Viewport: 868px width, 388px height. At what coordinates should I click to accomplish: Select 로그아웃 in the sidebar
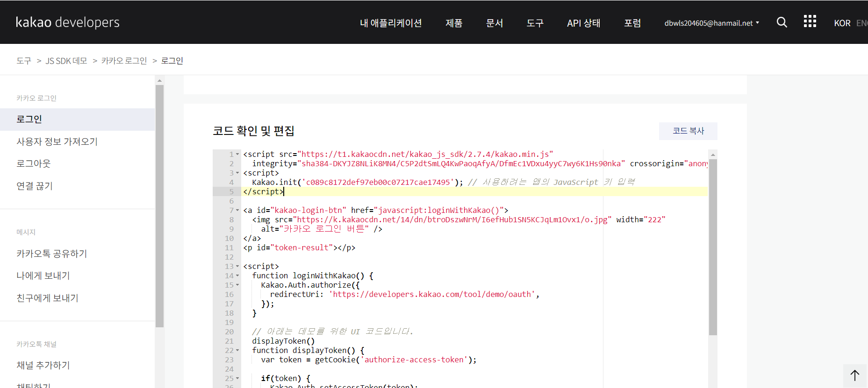tap(33, 163)
